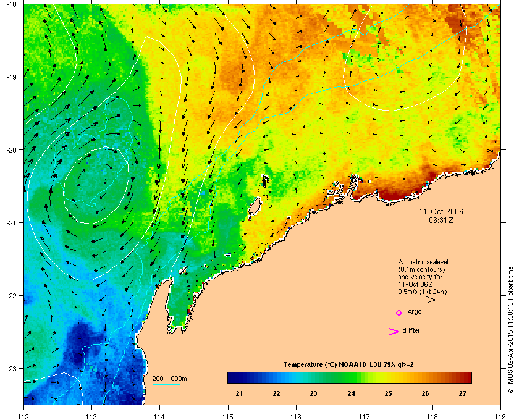This screenshot has width=519, height=420.
Task: Click the colorbar tick label '21'
Action: 239,393
